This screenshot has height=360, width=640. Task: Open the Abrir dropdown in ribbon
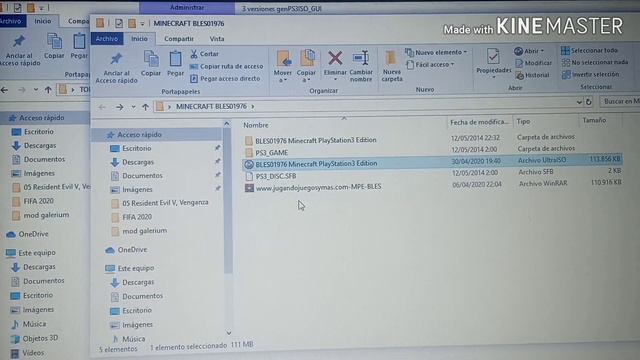(529, 51)
